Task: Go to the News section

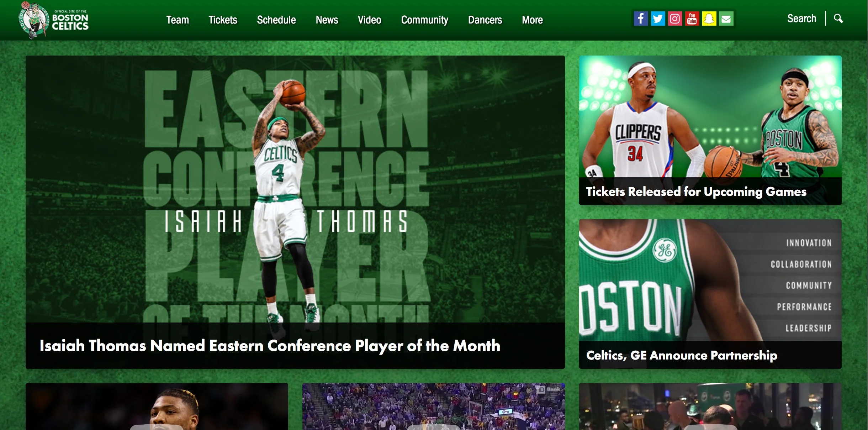Action: coord(327,20)
